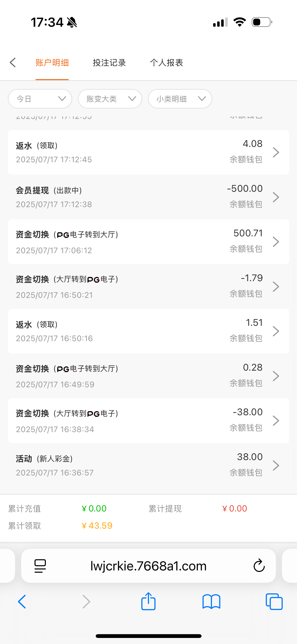This screenshot has height=644, width=297.
Task: Expand the 账变大类 category dropdown
Action: tap(110, 99)
